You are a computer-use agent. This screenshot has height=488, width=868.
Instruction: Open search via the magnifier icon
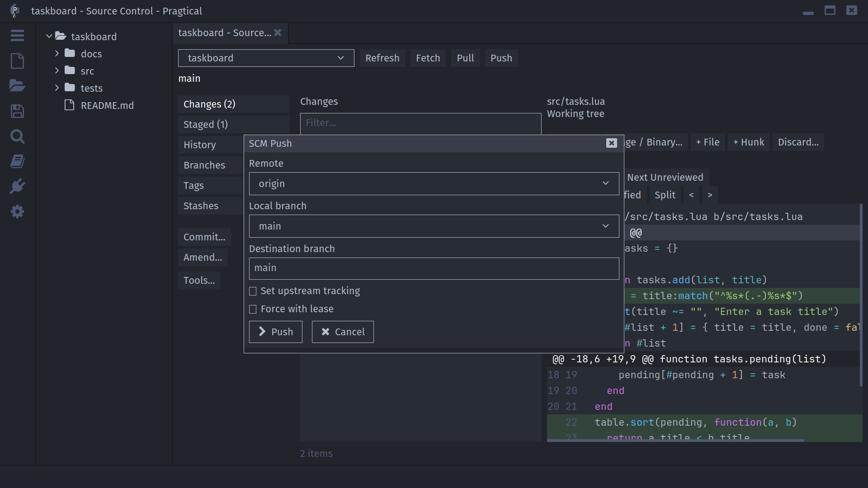pyautogui.click(x=17, y=136)
